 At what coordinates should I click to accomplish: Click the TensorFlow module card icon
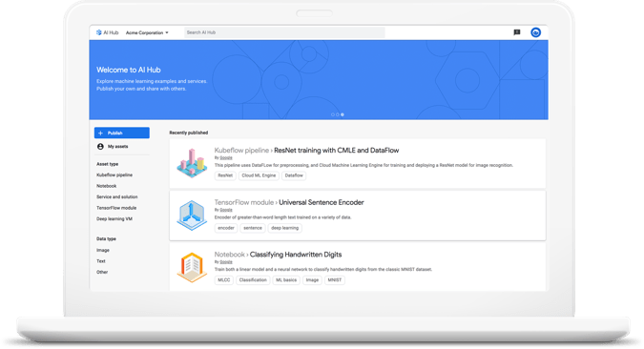tap(192, 216)
